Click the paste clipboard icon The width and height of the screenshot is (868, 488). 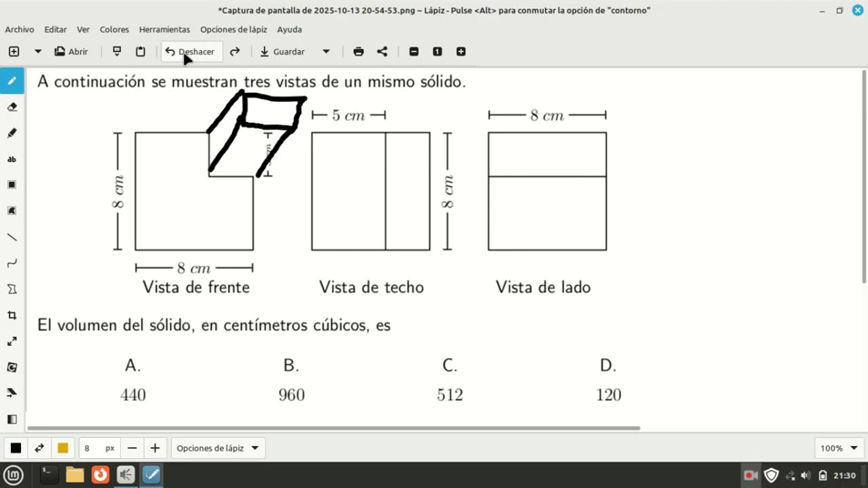pyautogui.click(x=140, y=52)
